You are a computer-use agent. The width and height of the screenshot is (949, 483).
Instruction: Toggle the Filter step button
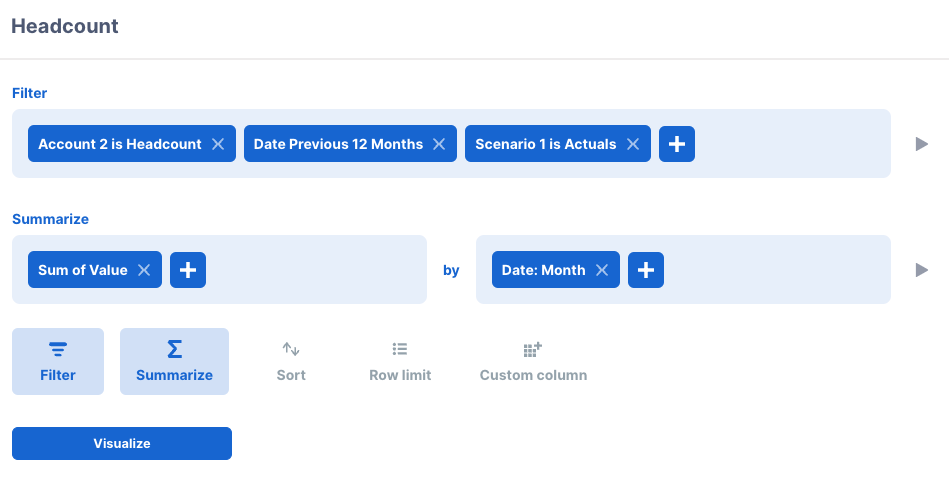click(58, 361)
